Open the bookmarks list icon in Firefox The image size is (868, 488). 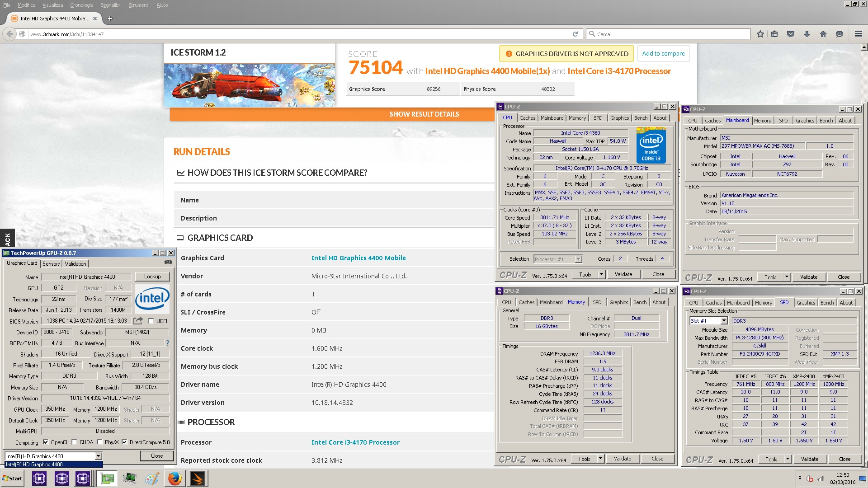(774, 34)
